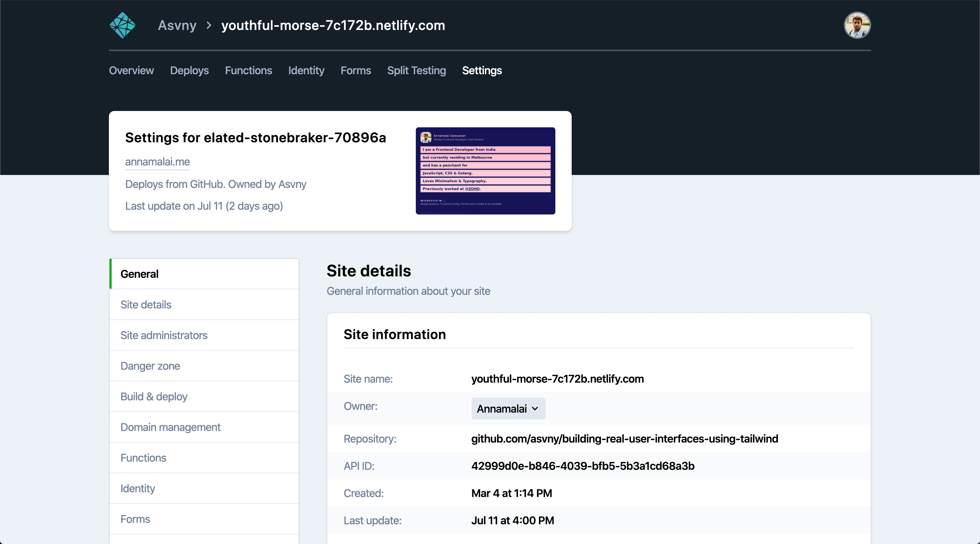Screen dimensions: 980x544
Task: Open the Overview tab
Action: 131,70
